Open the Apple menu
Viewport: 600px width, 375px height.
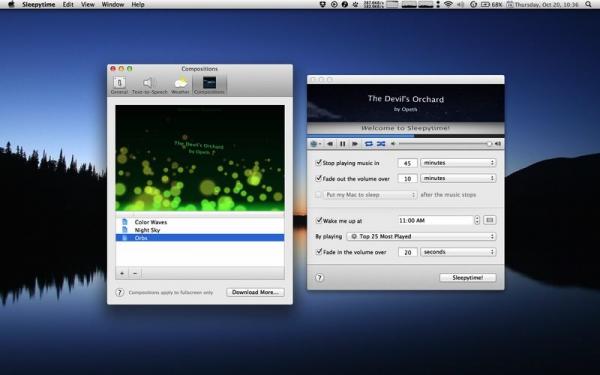click(x=11, y=5)
